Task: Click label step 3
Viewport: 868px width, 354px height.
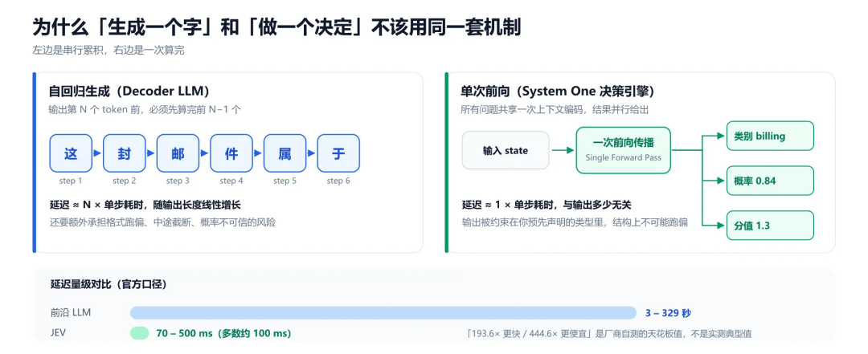Action: coord(178,181)
